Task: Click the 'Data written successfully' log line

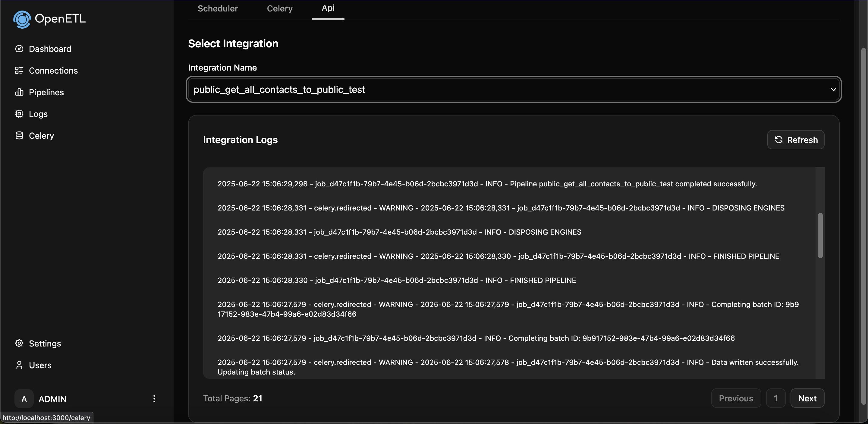Action: pyautogui.click(x=508, y=367)
